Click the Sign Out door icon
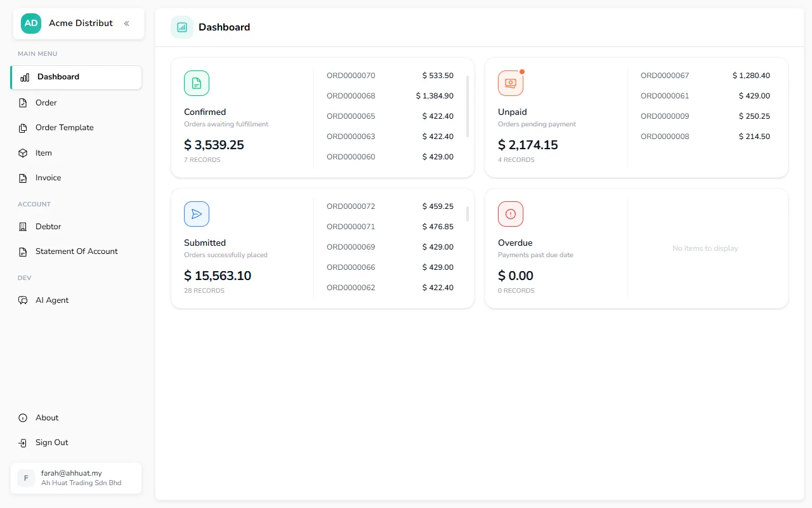The image size is (812, 508). click(x=23, y=443)
